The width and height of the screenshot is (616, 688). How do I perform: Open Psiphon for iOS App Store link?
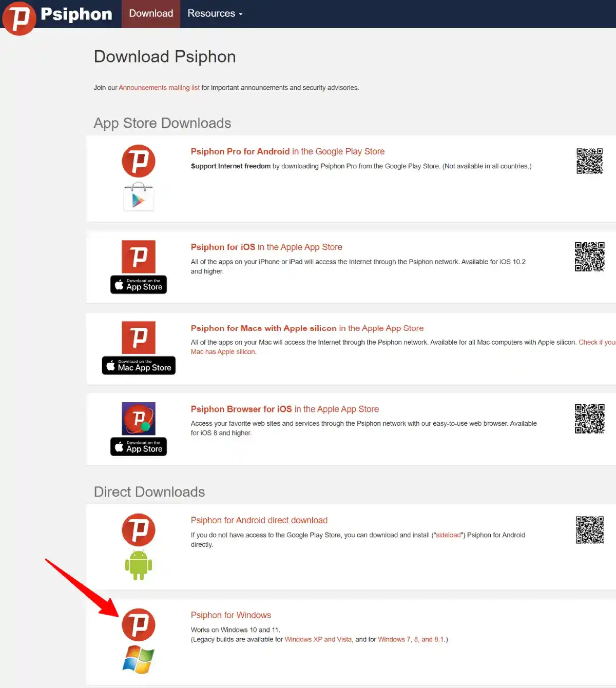coord(266,247)
